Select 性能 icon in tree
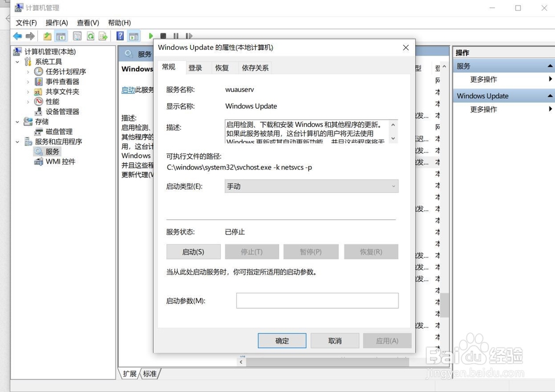 [39, 102]
